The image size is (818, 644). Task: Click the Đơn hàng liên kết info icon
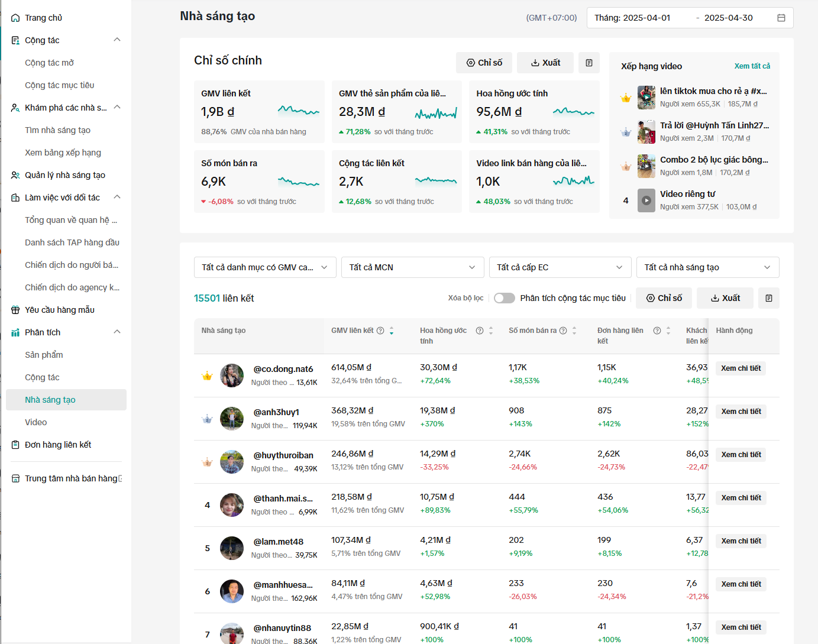point(657,331)
